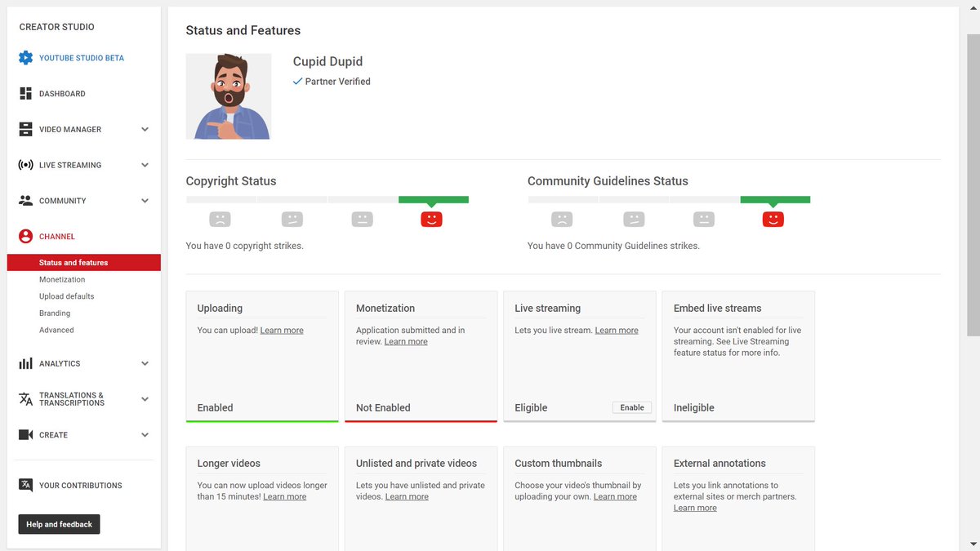Click the red smiley under Copyright Status
The width and height of the screenshot is (980, 551).
pyautogui.click(x=431, y=219)
